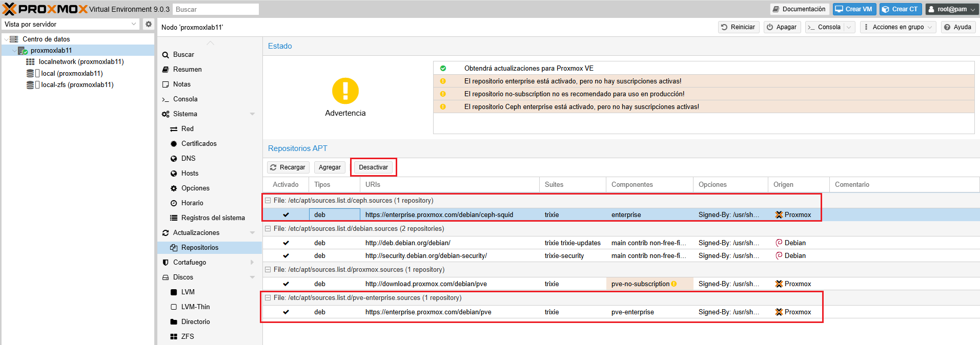980x345 pixels.
Task: Click the pve-no-subscription warning icon
Action: coord(674,284)
